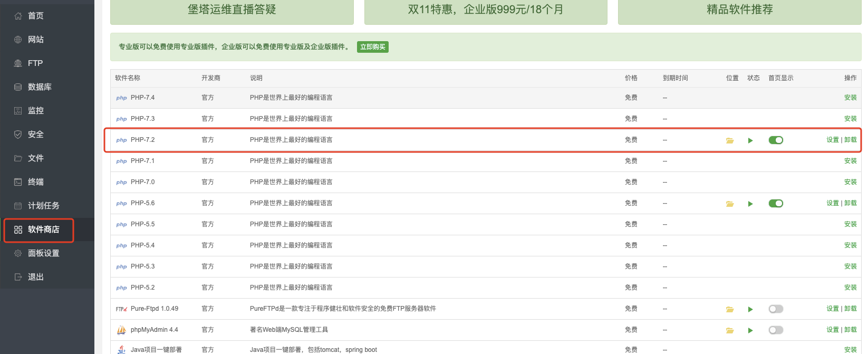Click the 文件 folder icon in sidebar
This screenshot has width=868, height=354.
click(18, 158)
